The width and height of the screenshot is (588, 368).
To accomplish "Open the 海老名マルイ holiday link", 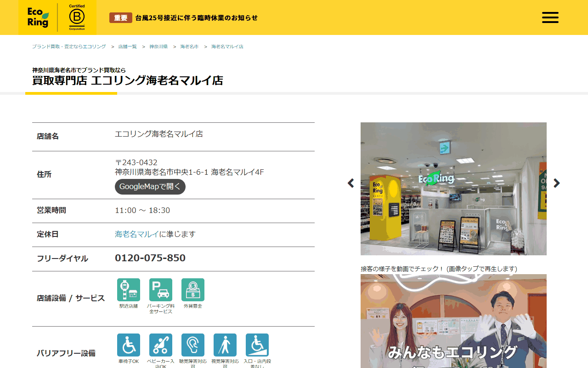I will tap(137, 234).
